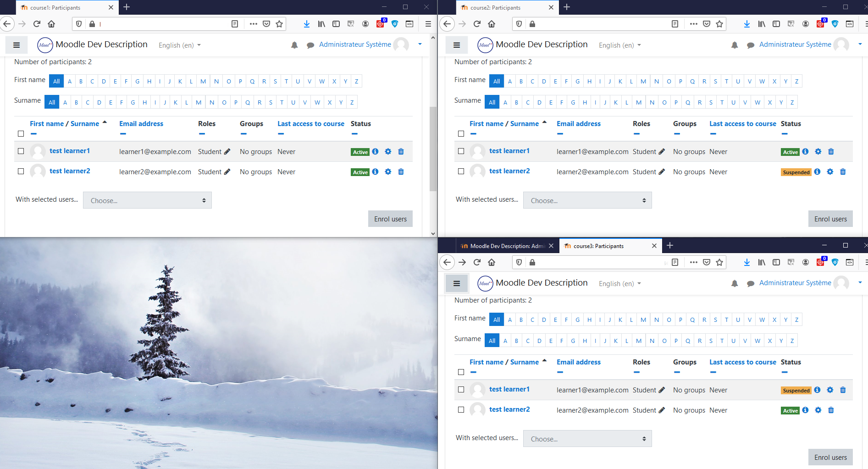Click Enrol users button in course2 window
The width and height of the screenshot is (868, 469).
830,219
